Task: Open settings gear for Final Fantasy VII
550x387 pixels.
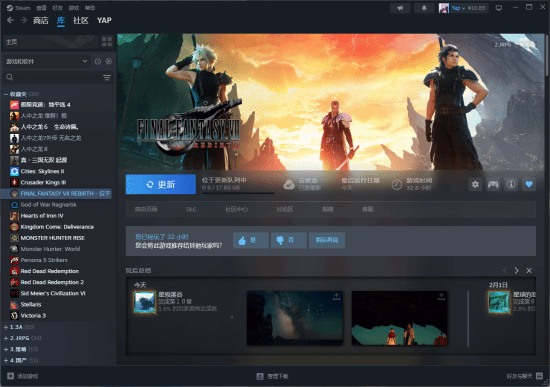Action: click(475, 184)
